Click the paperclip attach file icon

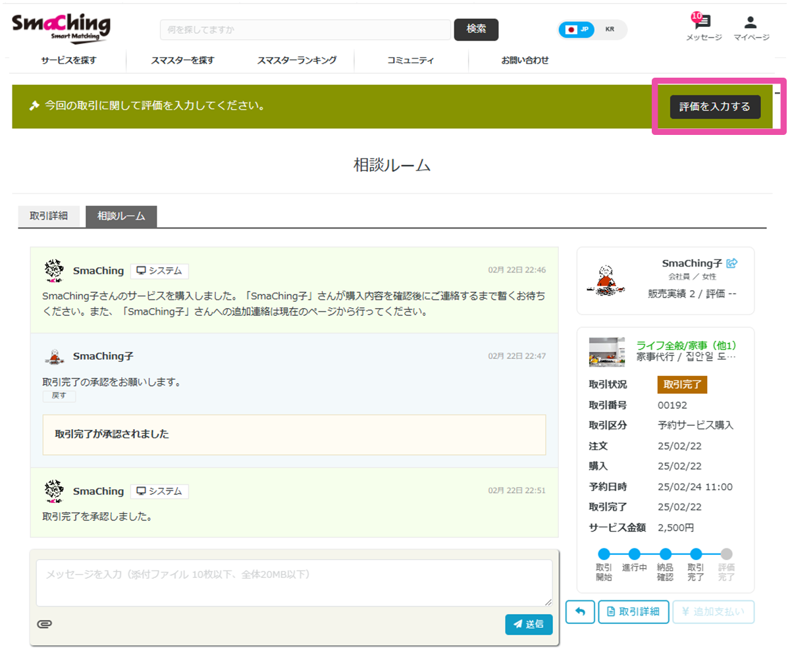45,624
